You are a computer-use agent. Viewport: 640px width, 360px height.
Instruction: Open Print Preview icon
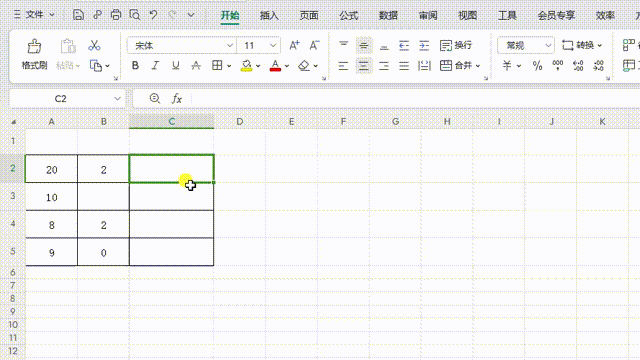(x=135, y=15)
